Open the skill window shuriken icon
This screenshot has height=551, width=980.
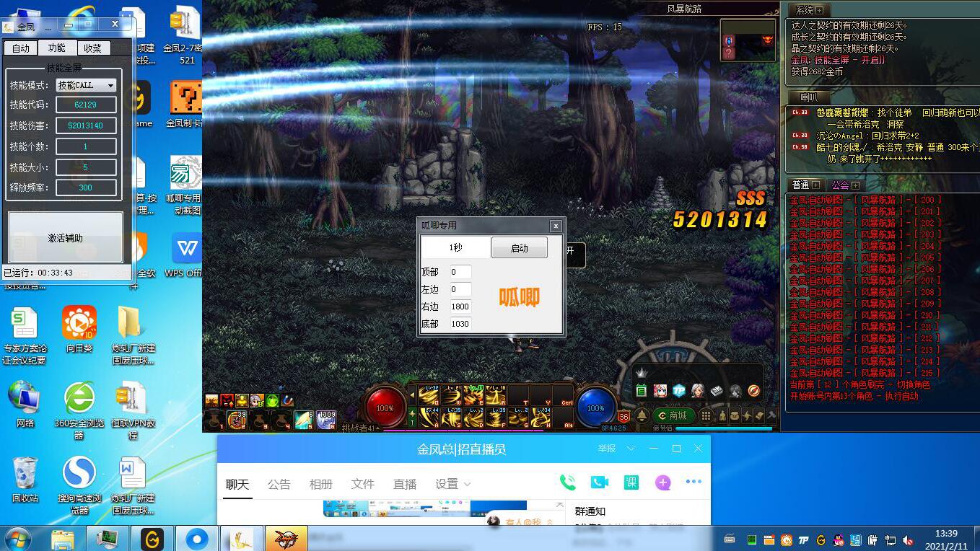tap(747, 415)
